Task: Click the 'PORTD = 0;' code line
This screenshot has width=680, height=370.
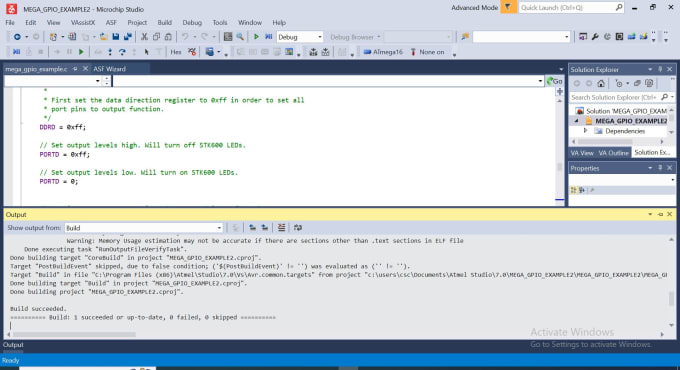Action: [x=59, y=181]
